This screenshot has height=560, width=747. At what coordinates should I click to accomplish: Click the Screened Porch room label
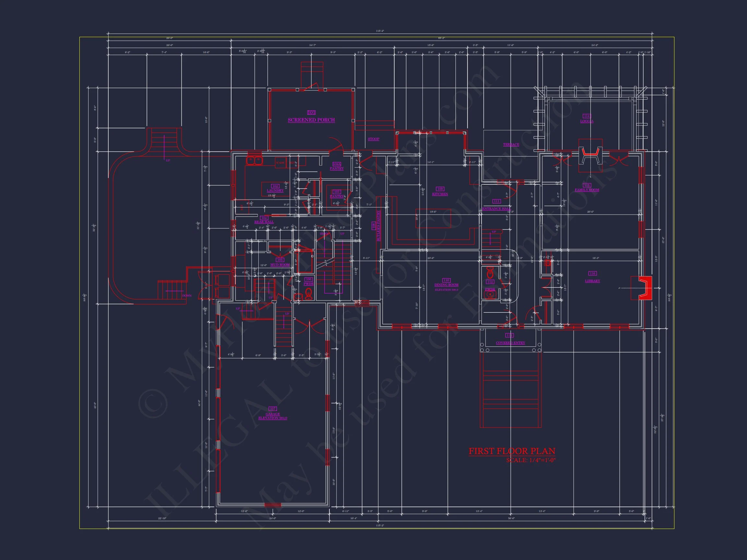311,120
